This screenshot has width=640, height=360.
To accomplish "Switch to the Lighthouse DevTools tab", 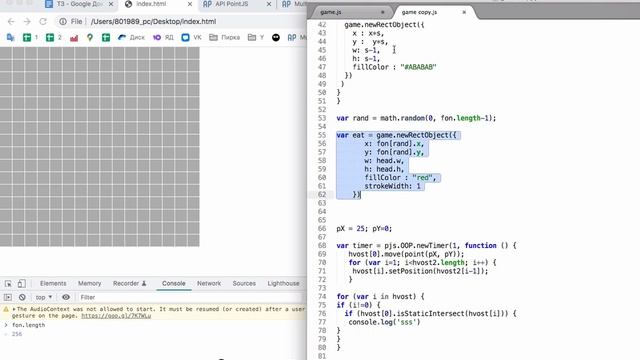I will pos(283,283).
